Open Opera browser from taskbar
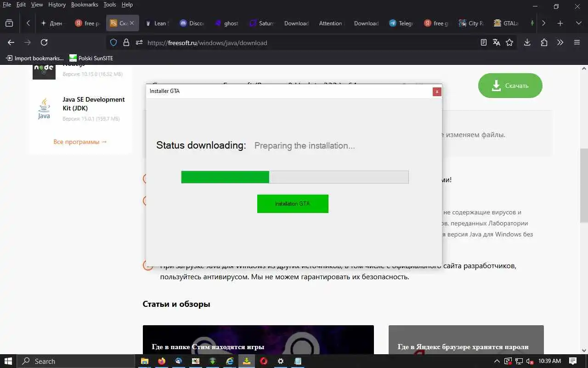 [x=264, y=361]
